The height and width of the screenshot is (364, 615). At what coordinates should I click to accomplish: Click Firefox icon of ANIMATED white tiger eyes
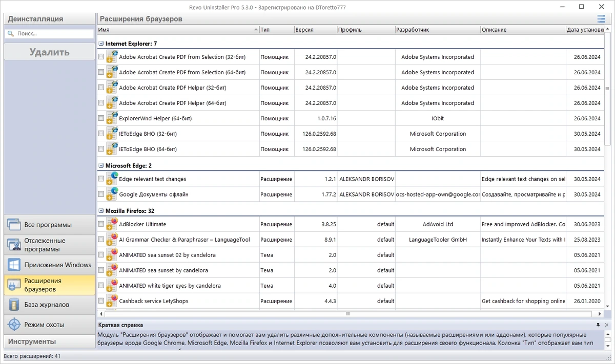point(112,286)
